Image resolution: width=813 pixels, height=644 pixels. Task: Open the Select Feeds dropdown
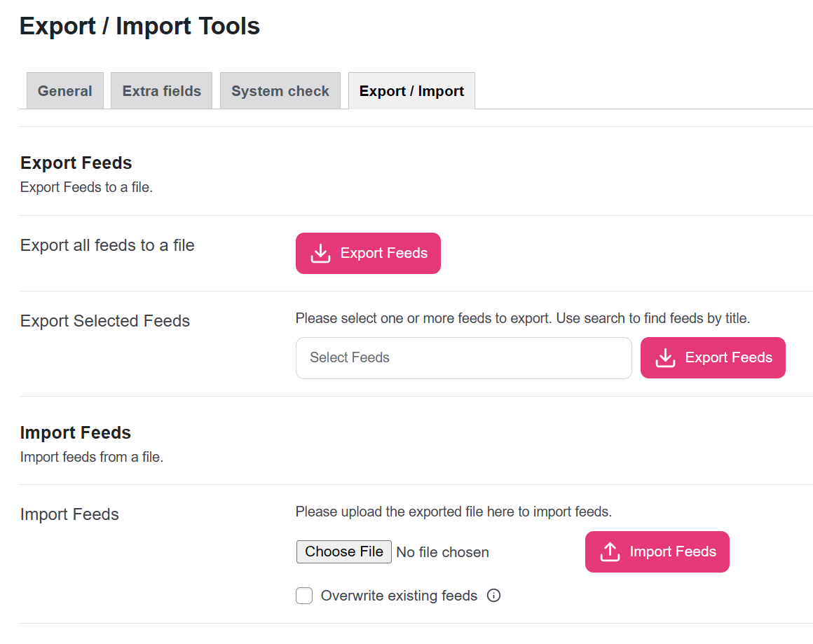click(x=463, y=358)
